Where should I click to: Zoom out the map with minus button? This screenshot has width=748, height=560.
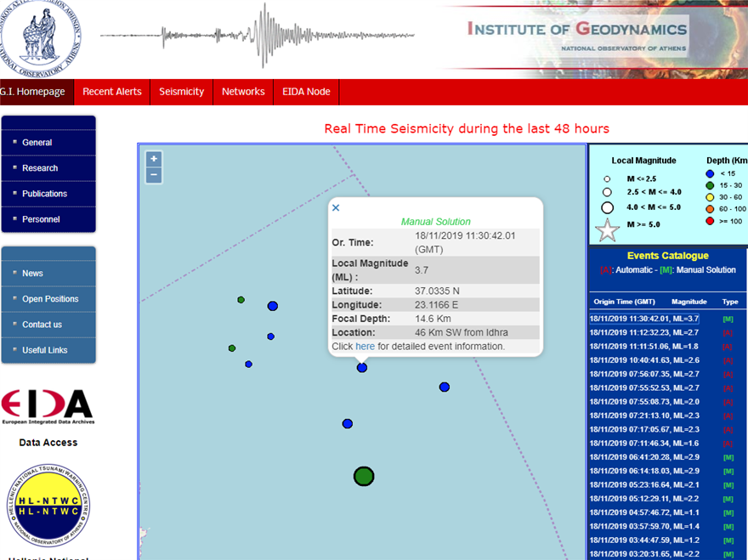tap(153, 176)
